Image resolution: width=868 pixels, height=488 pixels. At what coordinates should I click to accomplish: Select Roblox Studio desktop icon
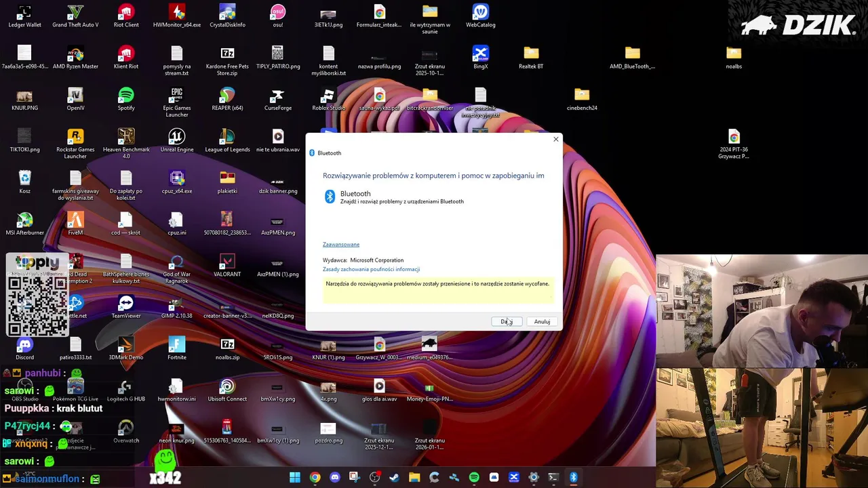329,100
